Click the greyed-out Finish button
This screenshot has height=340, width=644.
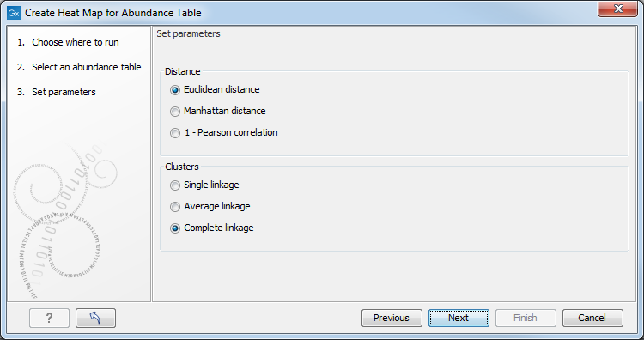(x=526, y=318)
